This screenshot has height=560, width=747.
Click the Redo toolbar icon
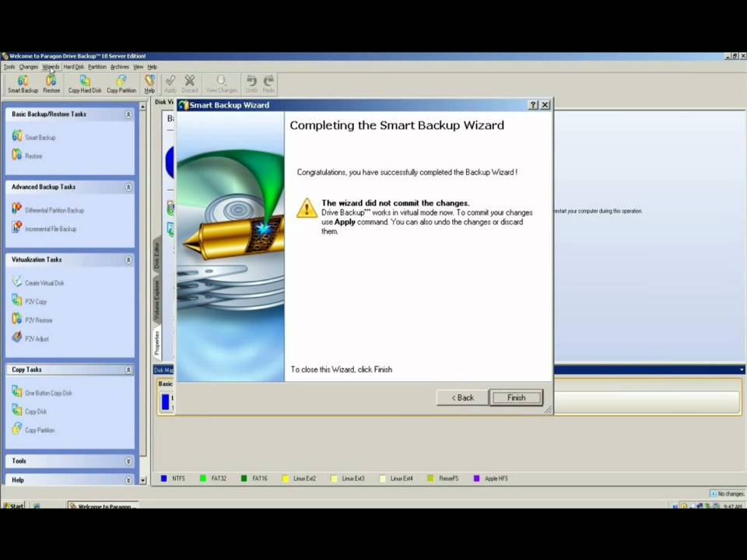coord(268,84)
